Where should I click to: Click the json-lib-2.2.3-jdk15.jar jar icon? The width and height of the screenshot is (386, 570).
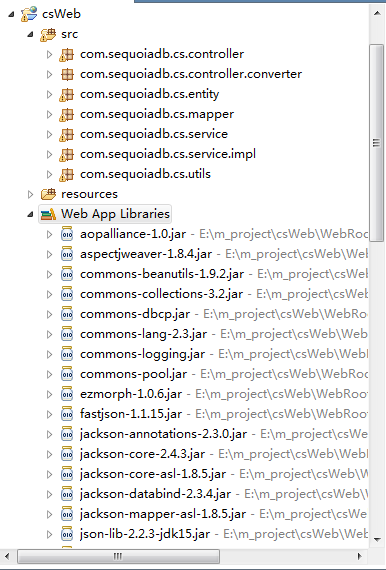(67, 534)
